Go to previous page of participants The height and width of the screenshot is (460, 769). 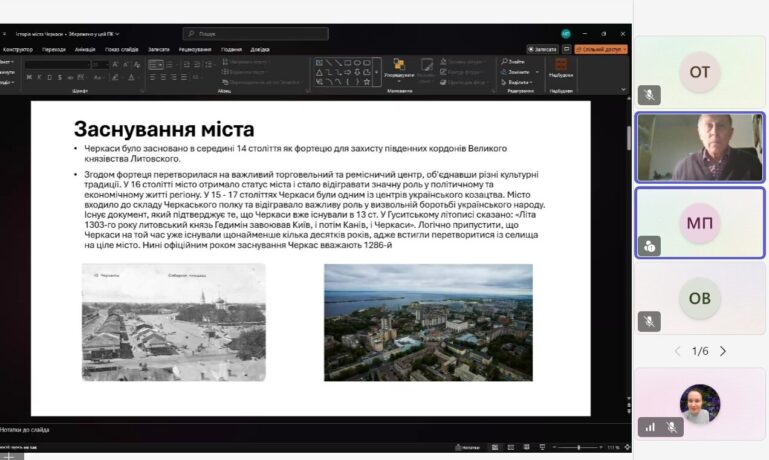point(677,351)
